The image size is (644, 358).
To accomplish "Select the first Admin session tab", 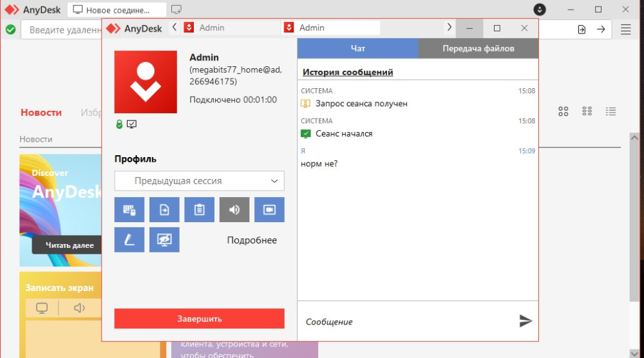I will (x=230, y=28).
